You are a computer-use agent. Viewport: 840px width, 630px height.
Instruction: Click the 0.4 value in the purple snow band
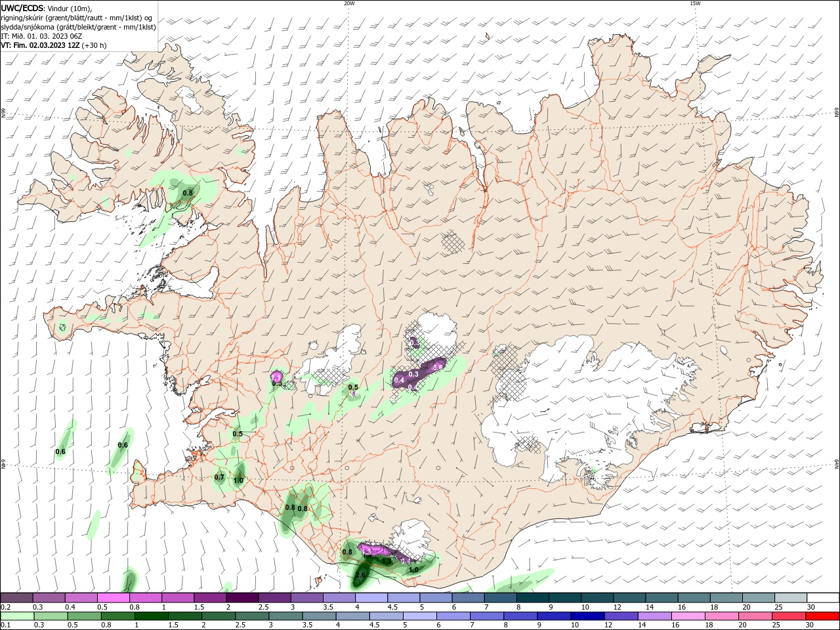click(x=398, y=381)
